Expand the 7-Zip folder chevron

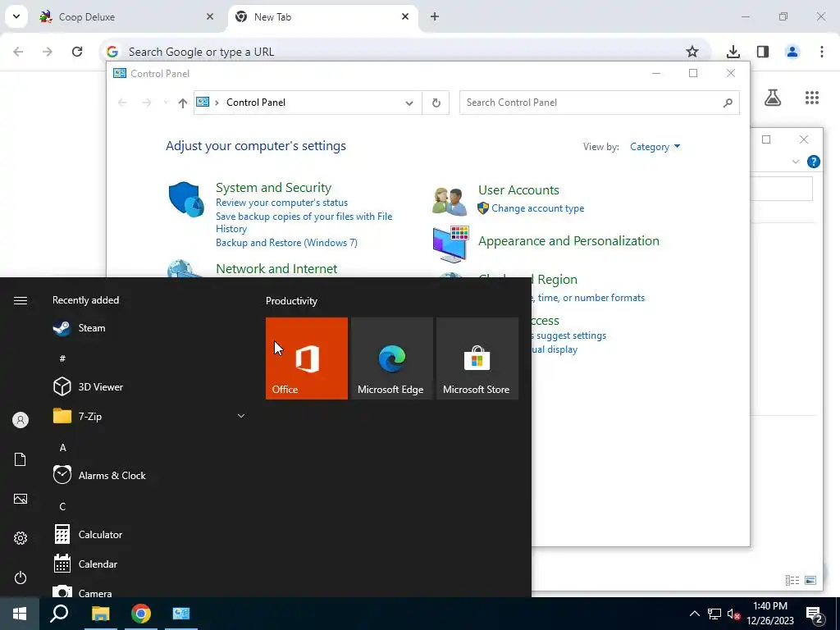click(241, 416)
